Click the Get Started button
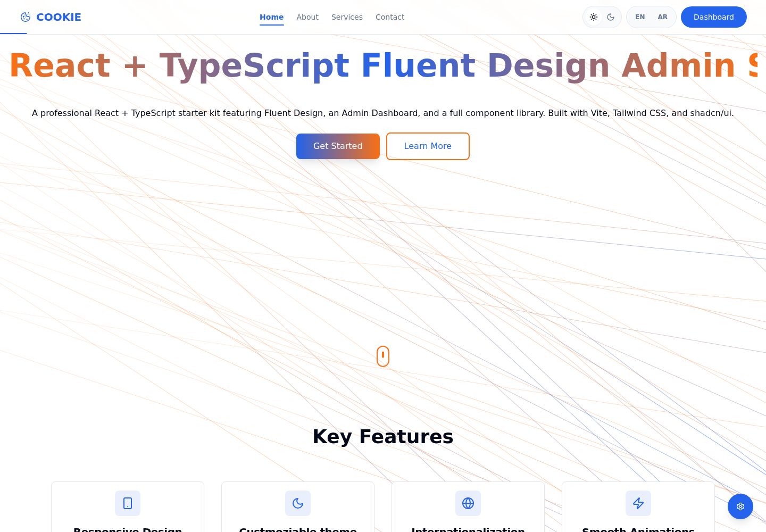This screenshot has width=766, height=532. tap(338, 146)
